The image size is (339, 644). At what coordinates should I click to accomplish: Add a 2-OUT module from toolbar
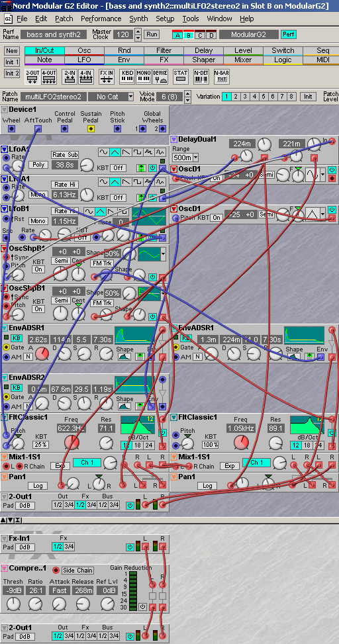(x=32, y=77)
